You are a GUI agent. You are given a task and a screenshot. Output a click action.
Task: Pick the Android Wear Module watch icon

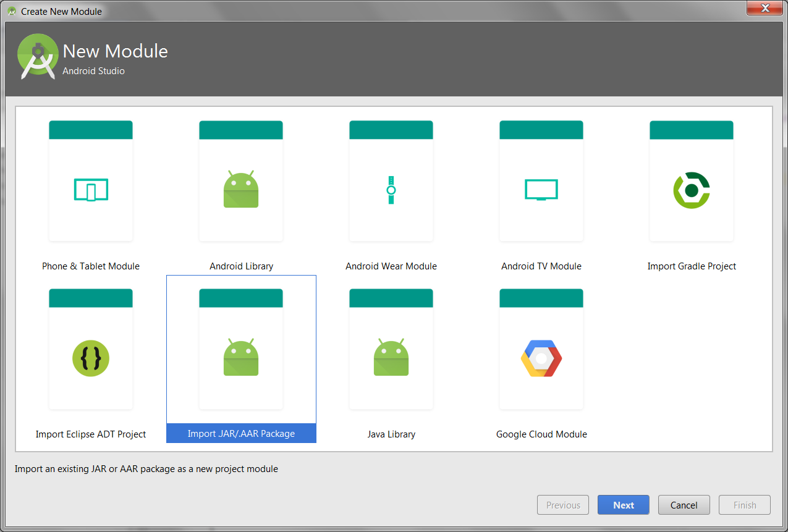(391, 190)
